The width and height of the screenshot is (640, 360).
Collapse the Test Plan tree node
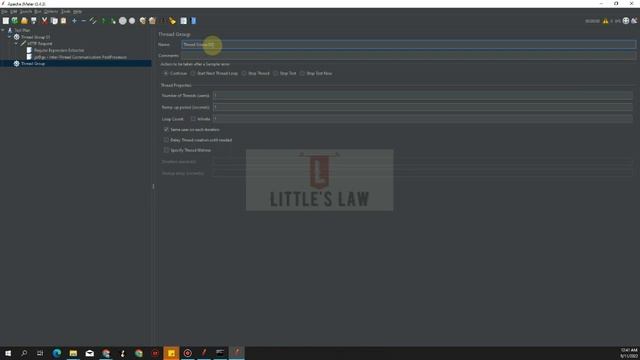pos(3,30)
